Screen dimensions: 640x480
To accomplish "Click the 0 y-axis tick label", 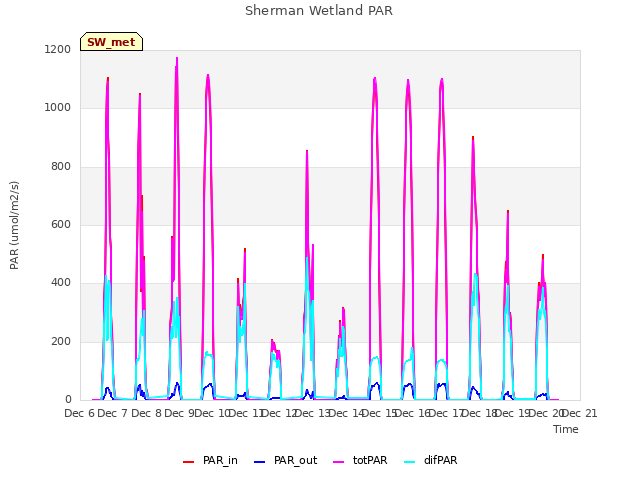I will [68, 400].
